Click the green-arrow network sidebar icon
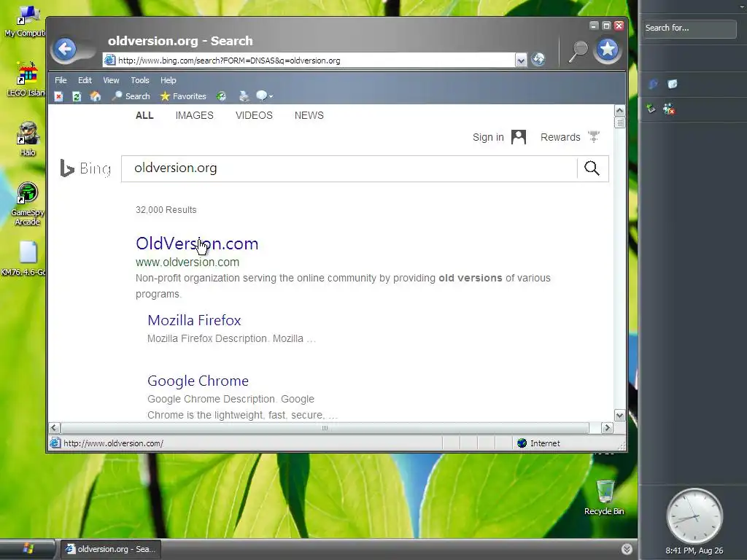The width and height of the screenshot is (747, 560). [651, 109]
